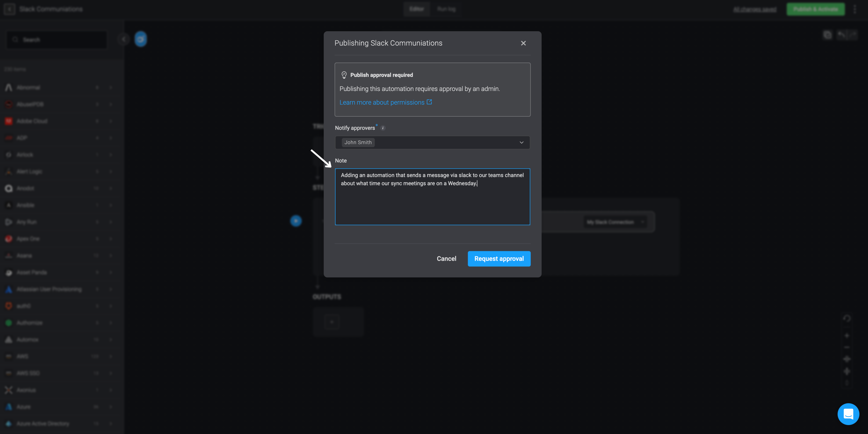Image resolution: width=868 pixels, height=434 pixels.
Task: Expand the Authomize row chevron
Action: coord(111,323)
